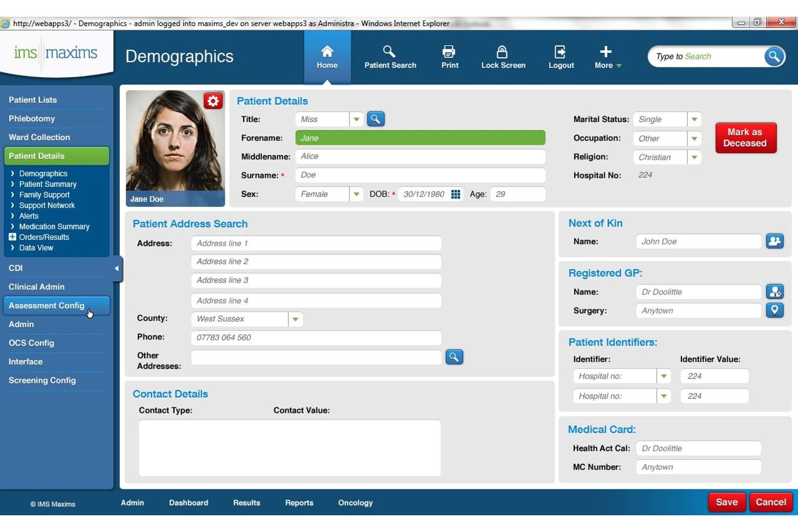The height and width of the screenshot is (532, 798).
Task: Click the search icon beside Title field
Action: coord(376,119)
